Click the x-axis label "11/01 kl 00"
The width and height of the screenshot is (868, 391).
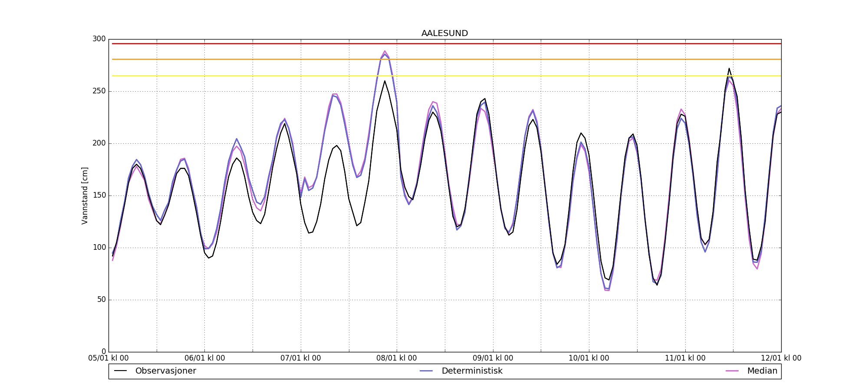(685, 358)
